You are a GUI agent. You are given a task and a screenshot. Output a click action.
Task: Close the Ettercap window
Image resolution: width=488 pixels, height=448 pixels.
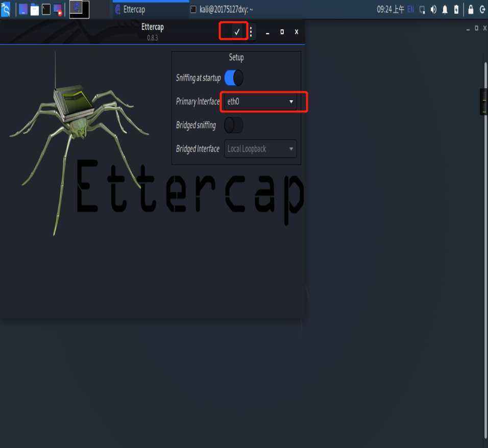click(x=297, y=32)
